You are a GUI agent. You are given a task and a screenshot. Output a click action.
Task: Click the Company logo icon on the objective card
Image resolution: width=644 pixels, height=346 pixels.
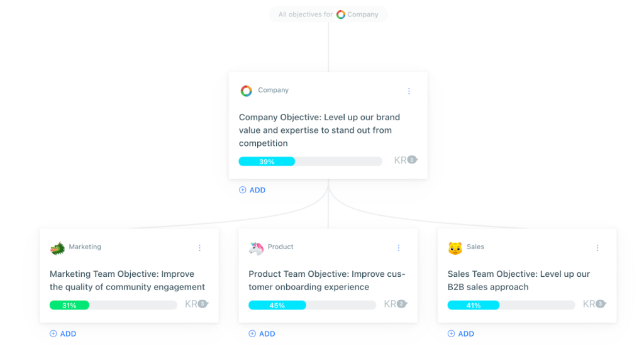[x=247, y=91]
